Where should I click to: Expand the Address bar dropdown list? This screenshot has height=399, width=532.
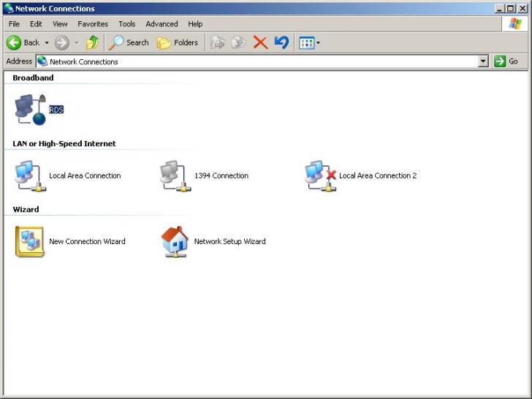[x=483, y=62]
